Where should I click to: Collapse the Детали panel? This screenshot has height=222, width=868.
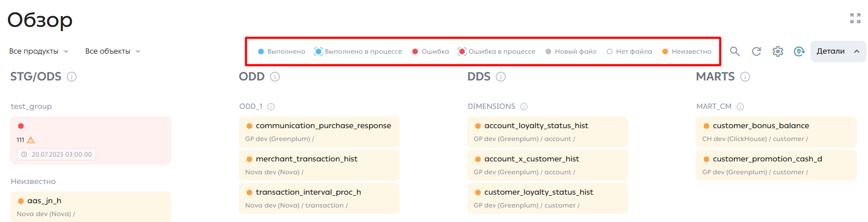pyautogui.click(x=838, y=51)
